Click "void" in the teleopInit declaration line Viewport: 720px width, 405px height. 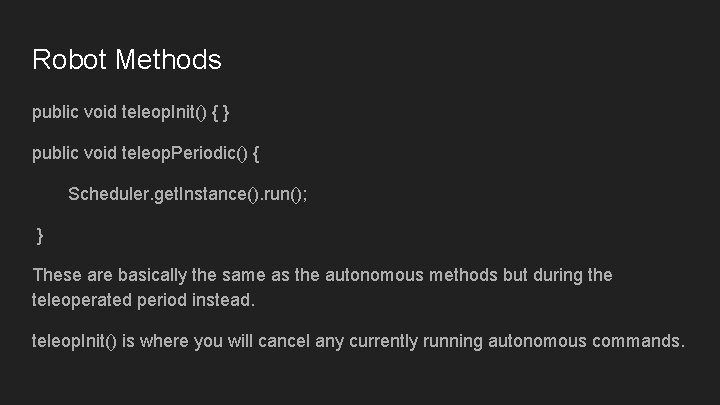(x=99, y=112)
